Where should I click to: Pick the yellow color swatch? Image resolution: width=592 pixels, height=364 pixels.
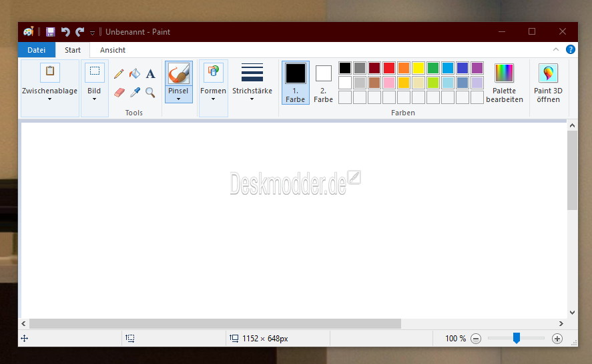click(418, 68)
